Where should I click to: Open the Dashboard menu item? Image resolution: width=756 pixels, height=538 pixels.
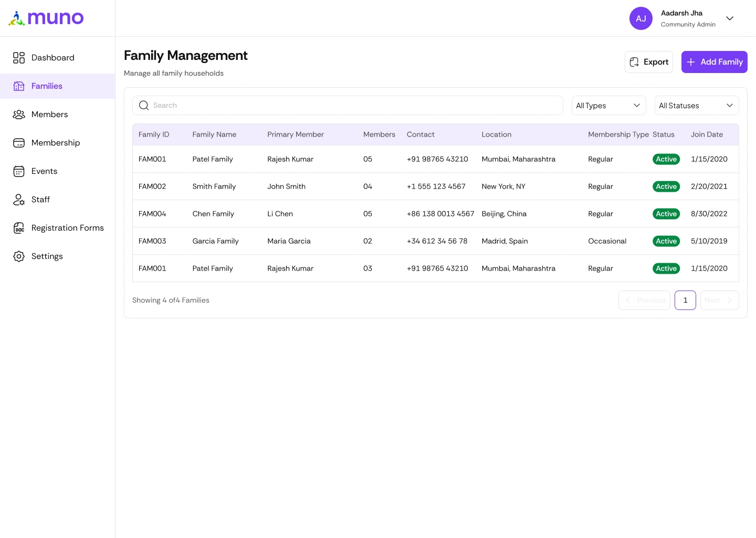pos(58,58)
